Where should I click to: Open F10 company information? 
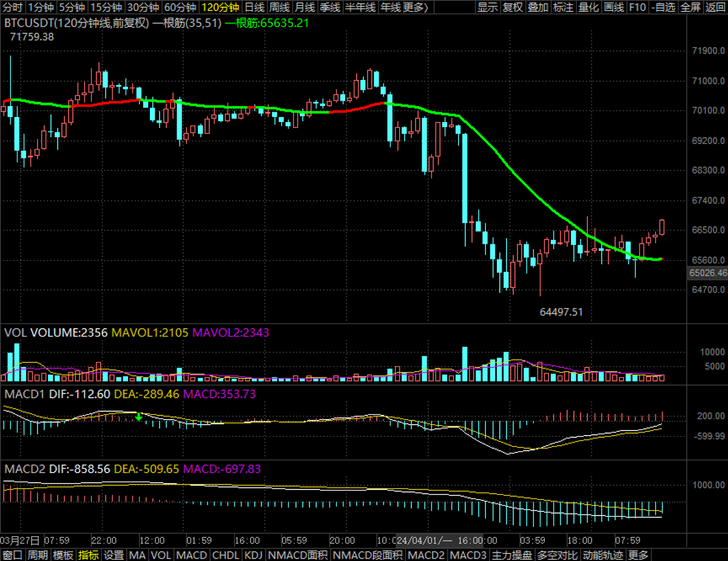(638, 7)
